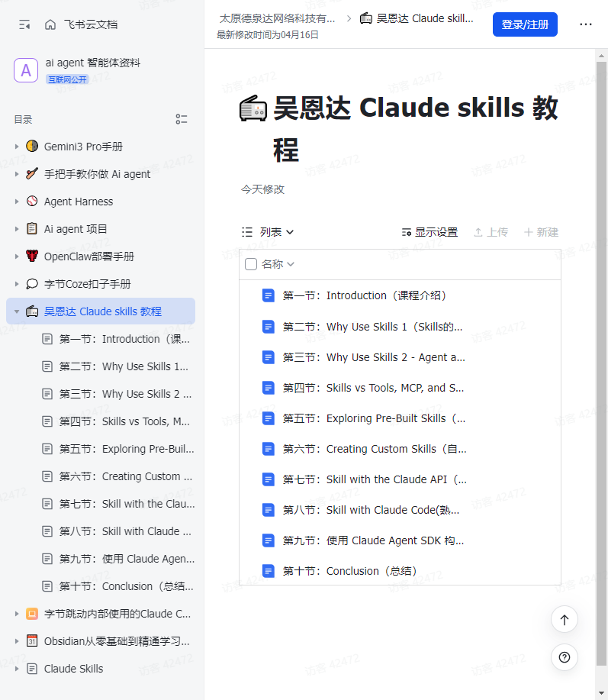Click the calendar icon of the Obsidian entry
Image resolution: width=608 pixels, height=700 pixels.
(x=32, y=641)
